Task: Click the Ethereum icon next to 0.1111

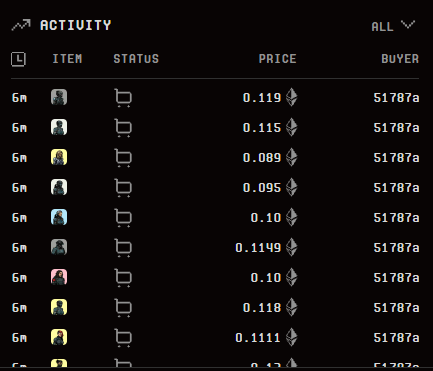Action: 292,337
